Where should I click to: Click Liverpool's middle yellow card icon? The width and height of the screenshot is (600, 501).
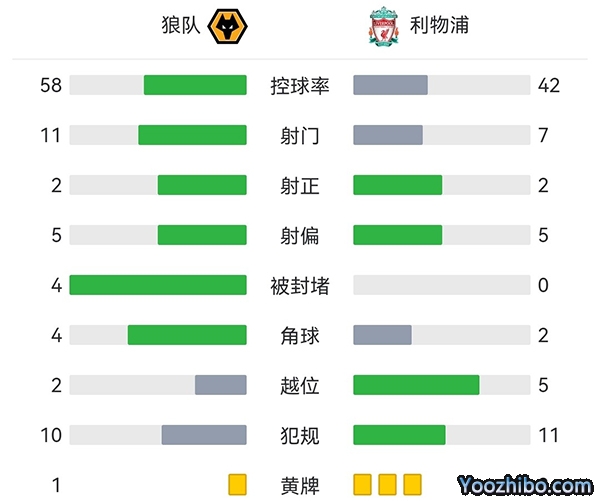pyautogui.click(x=388, y=485)
